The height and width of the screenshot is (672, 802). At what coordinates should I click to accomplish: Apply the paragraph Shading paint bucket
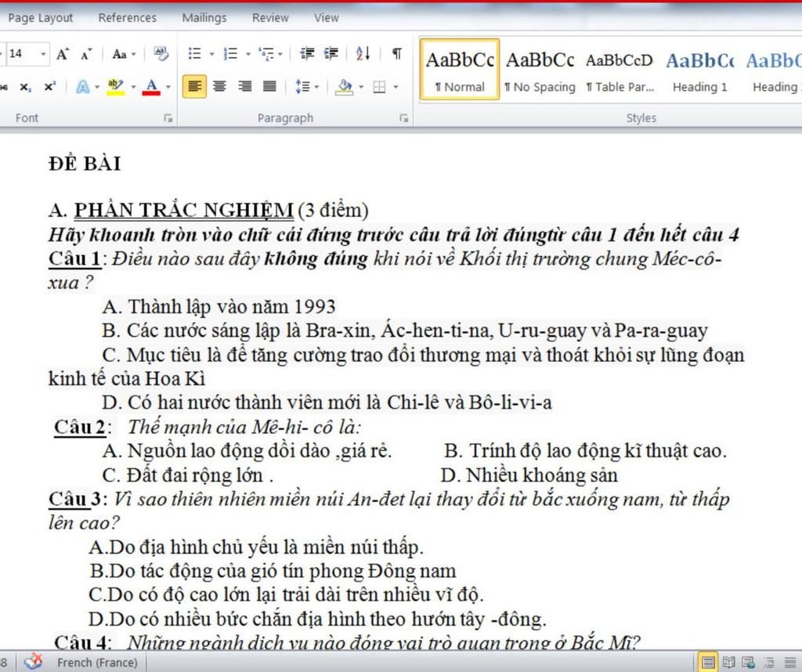click(345, 86)
